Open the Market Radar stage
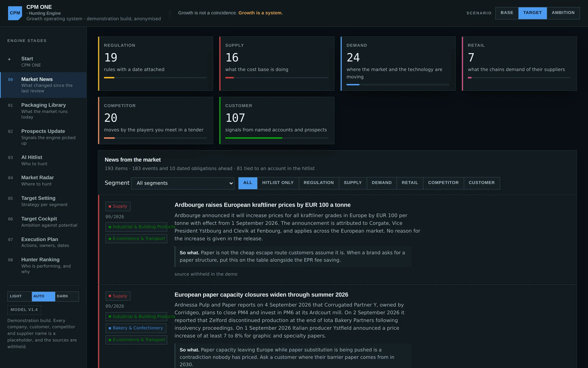The width and height of the screenshot is (588, 368). tap(43, 181)
